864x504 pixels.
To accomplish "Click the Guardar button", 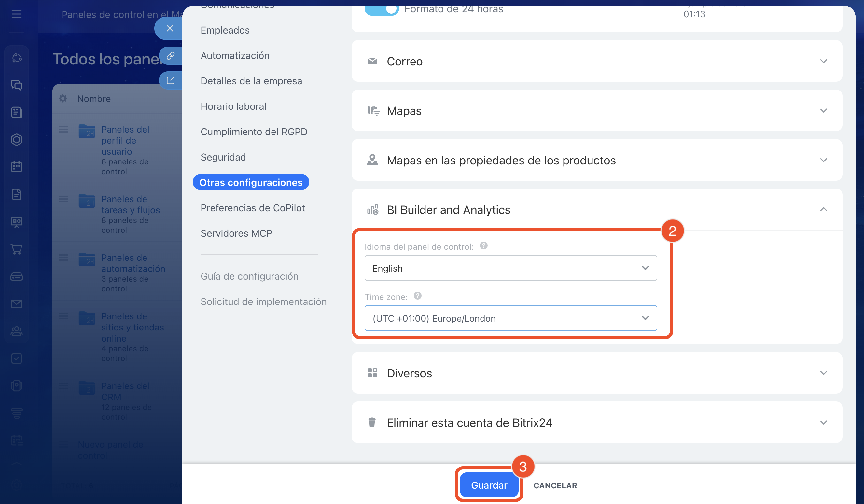I will click(x=489, y=485).
